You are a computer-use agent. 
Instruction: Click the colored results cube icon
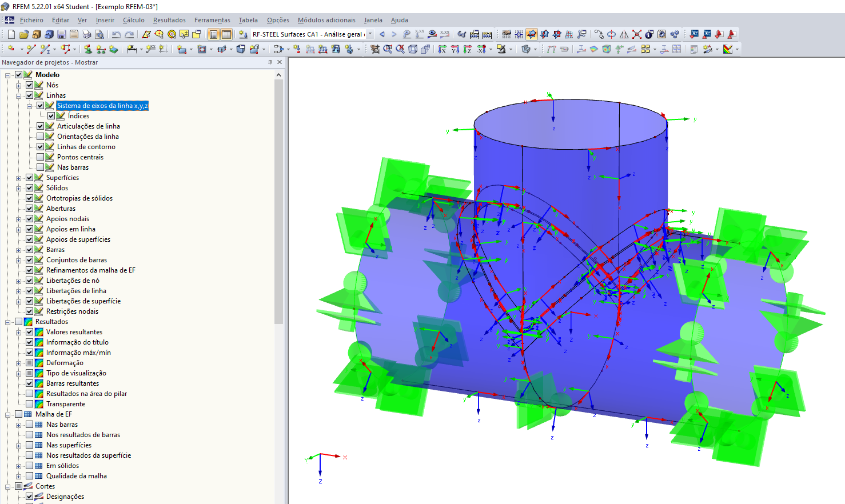[x=607, y=49]
